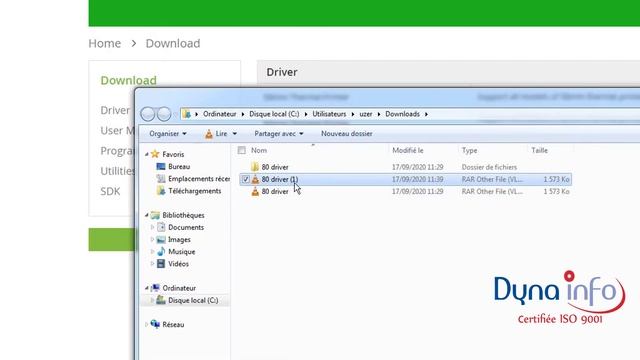This screenshot has height=360, width=640.
Task: Open the Partager avec dropdown
Action: pos(279,134)
